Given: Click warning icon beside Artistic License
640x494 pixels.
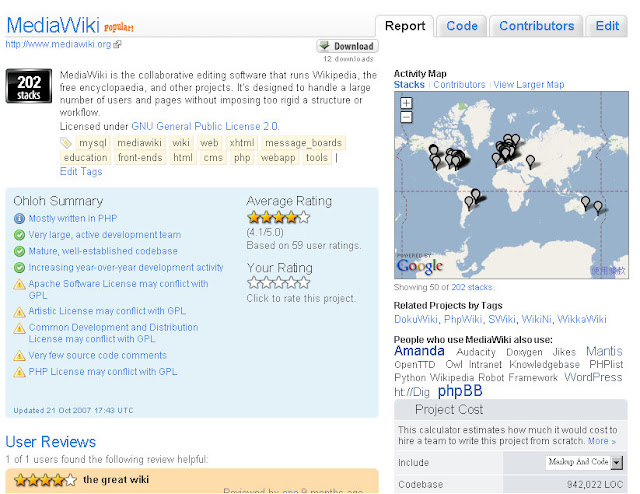Looking at the screenshot, I should tap(19, 312).
